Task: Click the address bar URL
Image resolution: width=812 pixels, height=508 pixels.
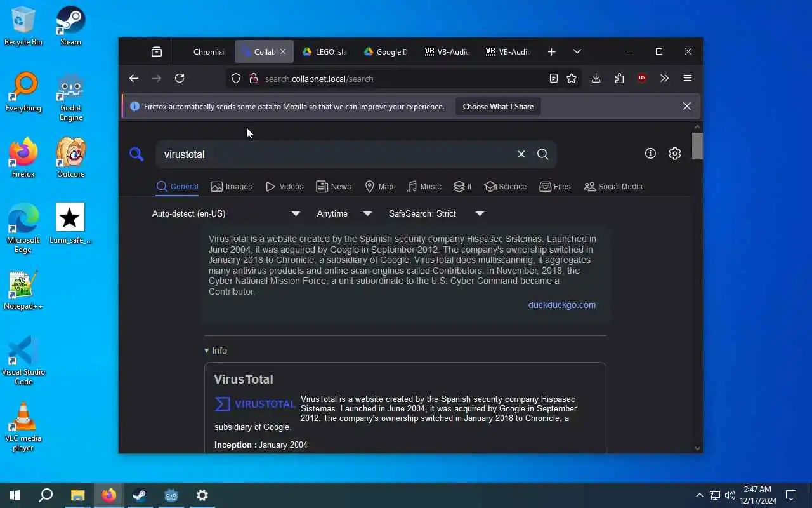Action: point(319,79)
